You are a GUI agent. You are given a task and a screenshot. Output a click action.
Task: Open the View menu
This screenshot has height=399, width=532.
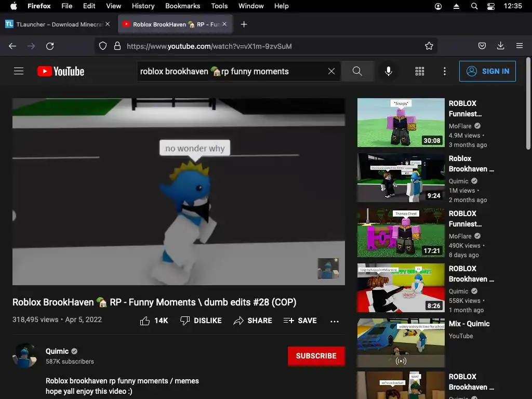(114, 6)
